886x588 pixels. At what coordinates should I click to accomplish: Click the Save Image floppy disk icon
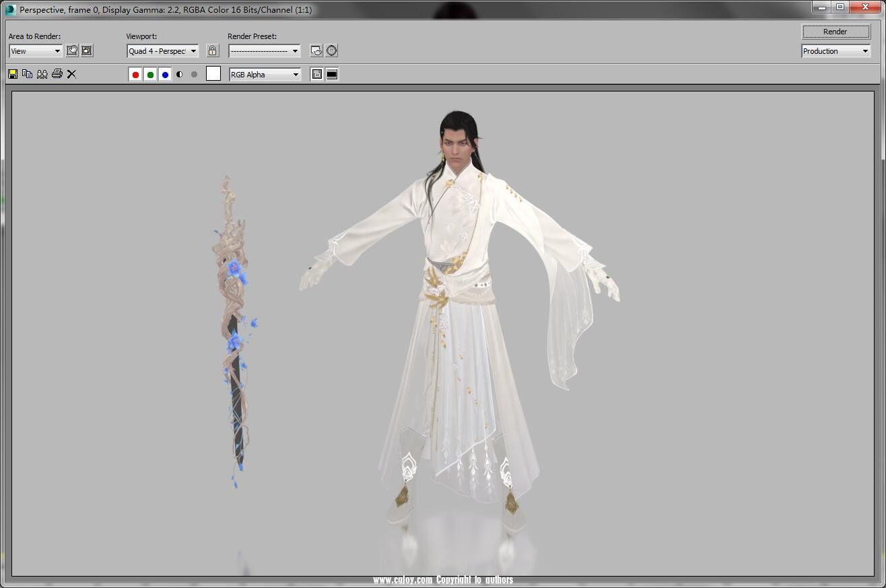pyautogui.click(x=13, y=74)
